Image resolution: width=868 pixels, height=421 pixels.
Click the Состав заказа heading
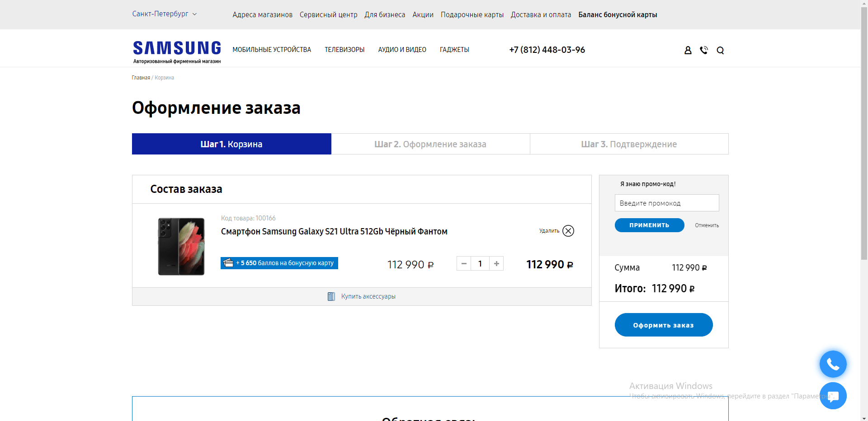point(186,189)
